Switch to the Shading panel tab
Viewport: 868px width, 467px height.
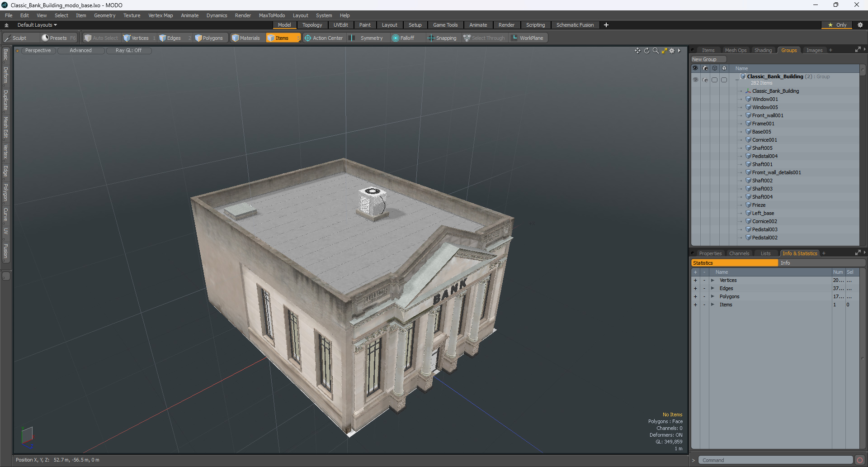763,50
